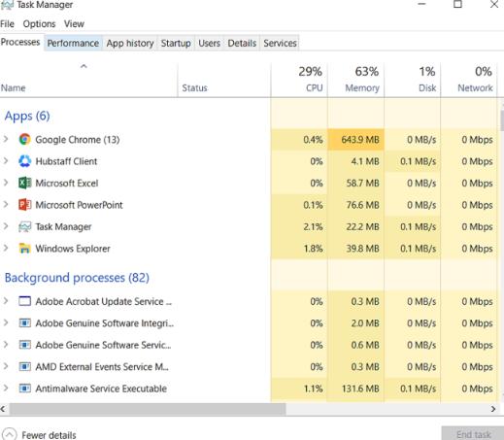
Task: Click the 76.6 MB memory value
Action: pos(362,205)
